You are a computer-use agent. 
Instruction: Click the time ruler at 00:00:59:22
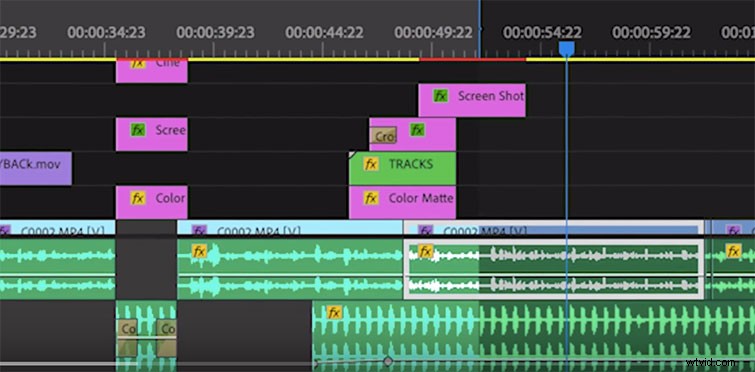(651, 33)
